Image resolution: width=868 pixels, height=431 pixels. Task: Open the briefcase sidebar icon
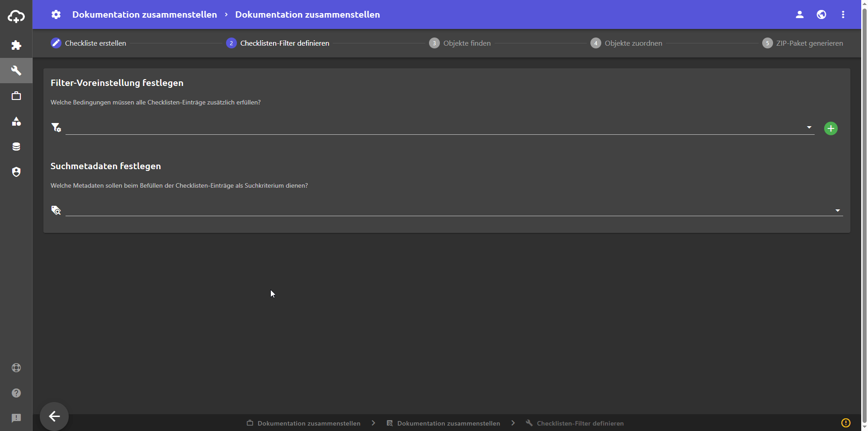click(16, 96)
